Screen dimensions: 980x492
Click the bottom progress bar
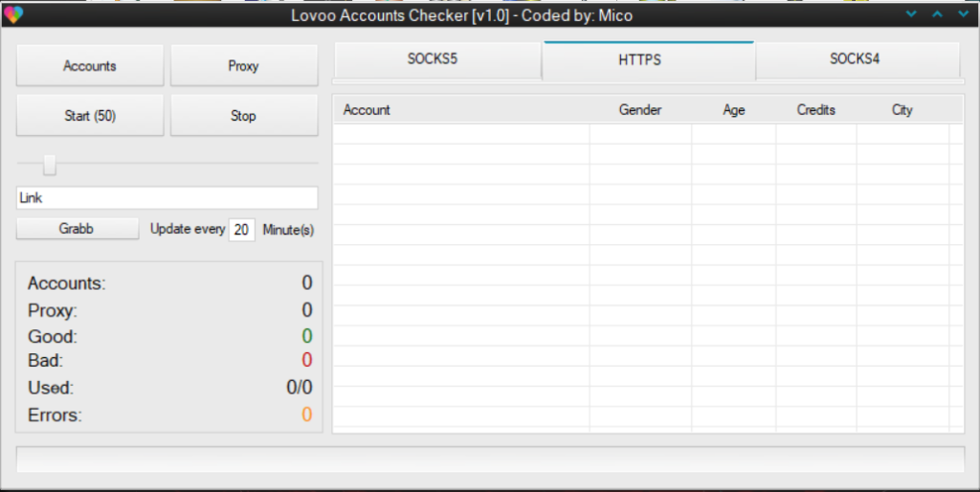click(x=491, y=459)
